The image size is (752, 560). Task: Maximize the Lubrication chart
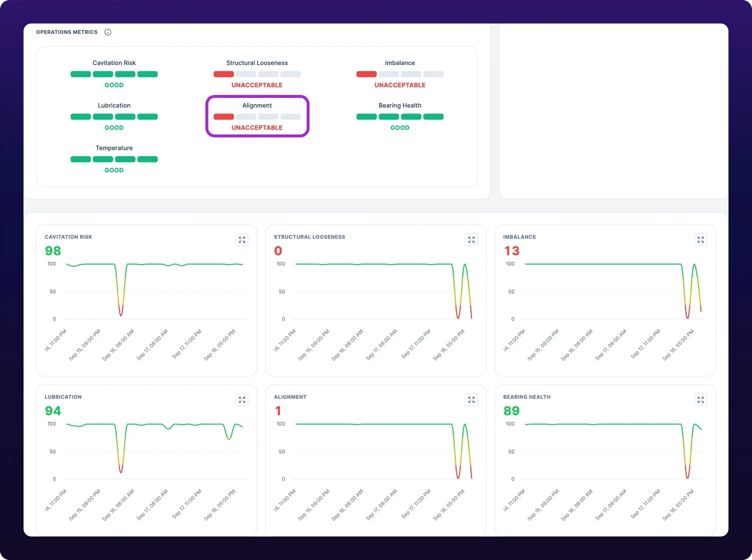242,400
